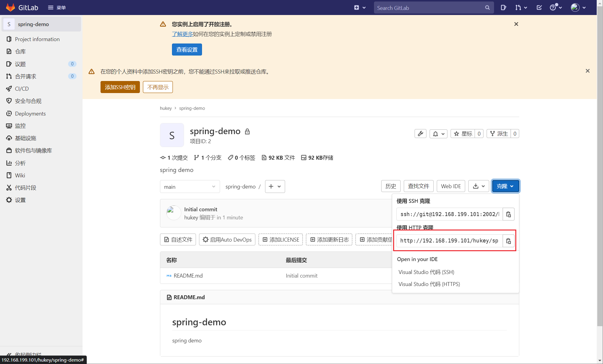Click the 历史 history button
This screenshot has height=364, width=603.
coord(391,186)
